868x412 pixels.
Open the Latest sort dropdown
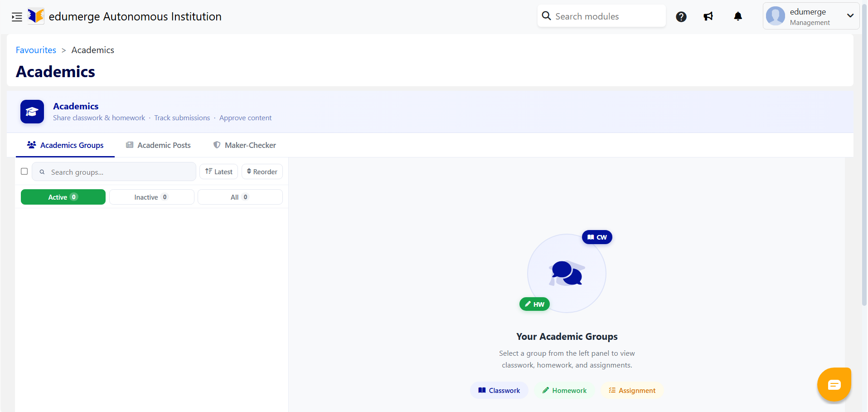point(218,172)
